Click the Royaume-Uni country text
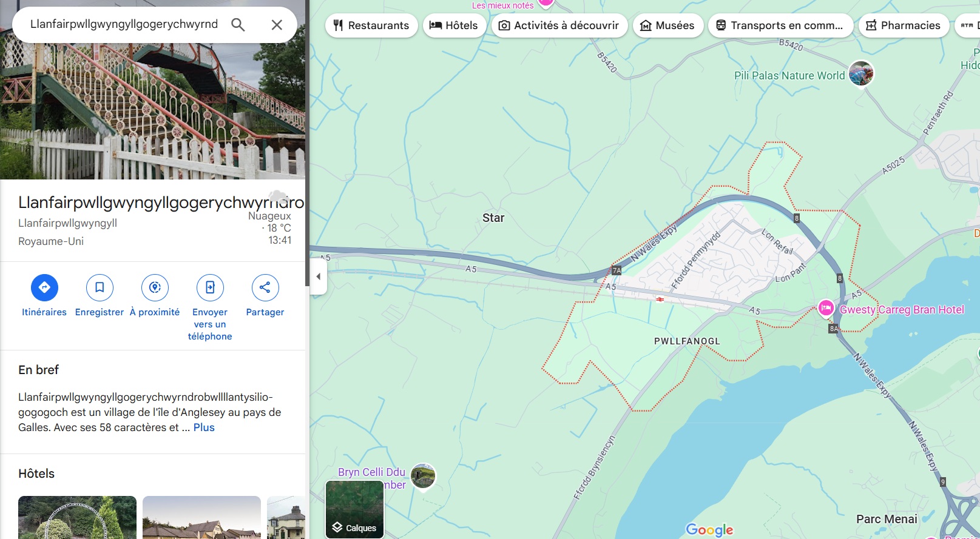This screenshot has width=980, height=539. [x=51, y=241]
